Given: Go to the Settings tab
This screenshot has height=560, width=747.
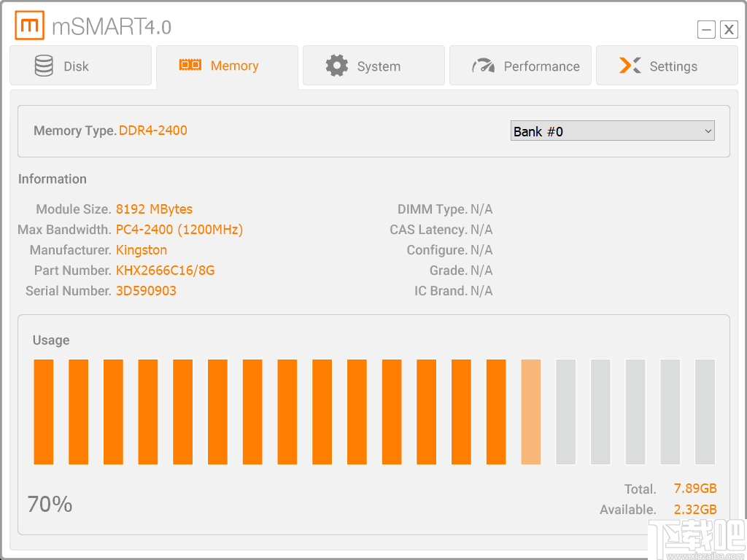Looking at the screenshot, I should (x=667, y=66).
